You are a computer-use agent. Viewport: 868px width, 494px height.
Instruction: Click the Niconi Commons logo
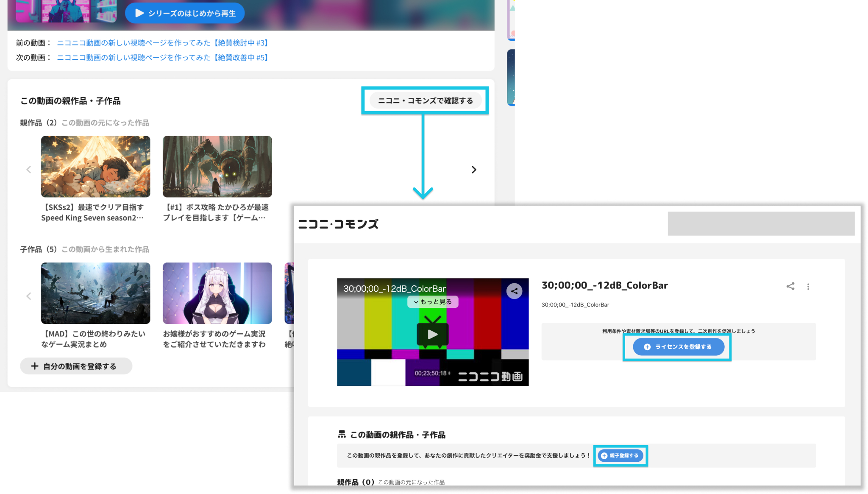click(x=338, y=224)
